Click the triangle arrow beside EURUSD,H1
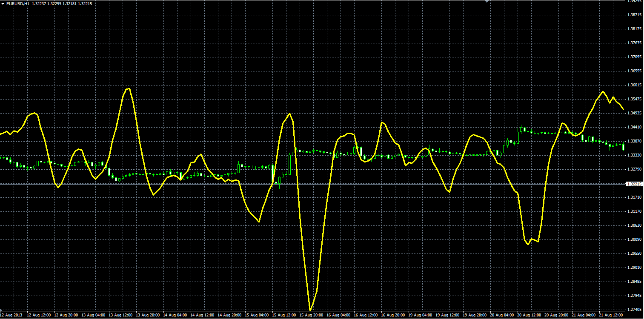Screen dimensions: 644x319 pos(3,3)
